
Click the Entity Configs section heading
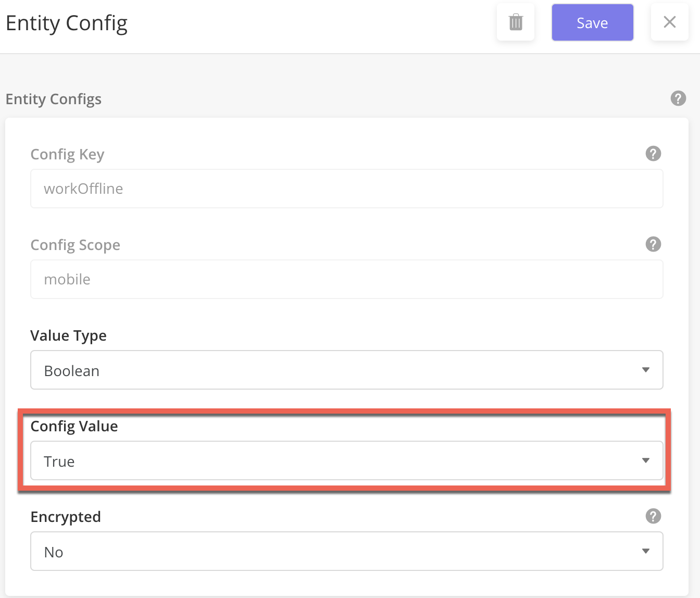[54, 99]
